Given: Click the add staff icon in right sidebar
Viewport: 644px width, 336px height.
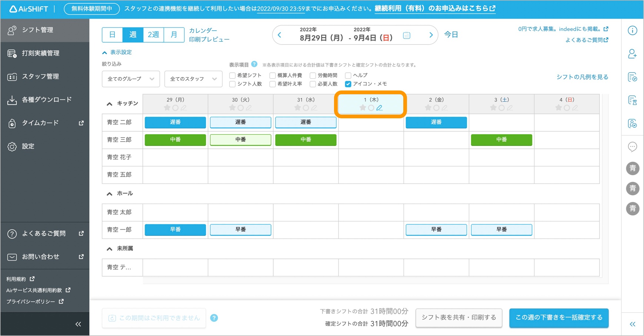Looking at the screenshot, I should pyautogui.click(x=632, y=54).
